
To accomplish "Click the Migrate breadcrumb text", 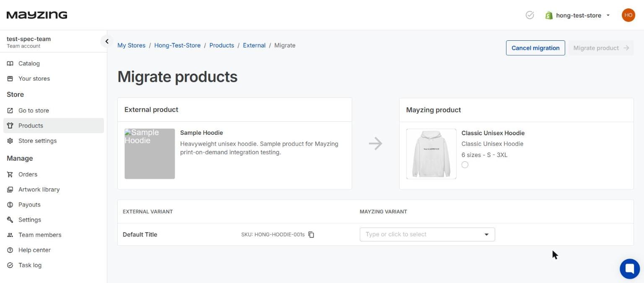I will pyautogui.click(x=285, y=45).
